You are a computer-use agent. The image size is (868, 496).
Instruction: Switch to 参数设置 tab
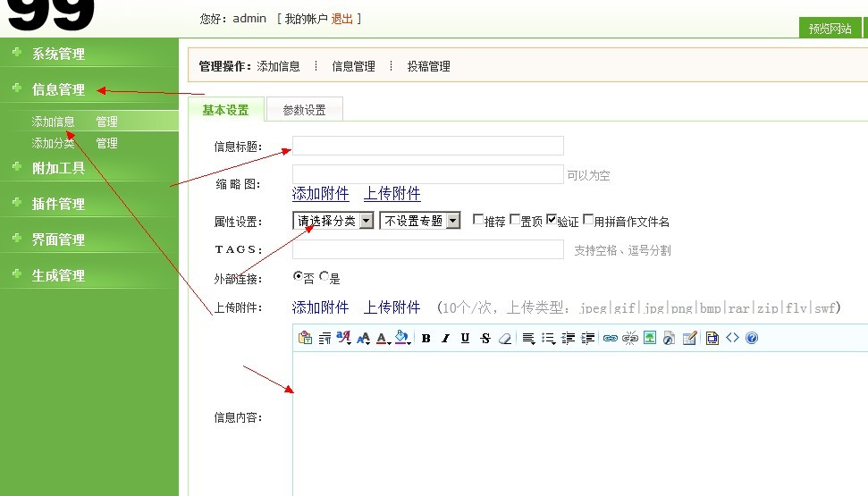click(305, 110)
